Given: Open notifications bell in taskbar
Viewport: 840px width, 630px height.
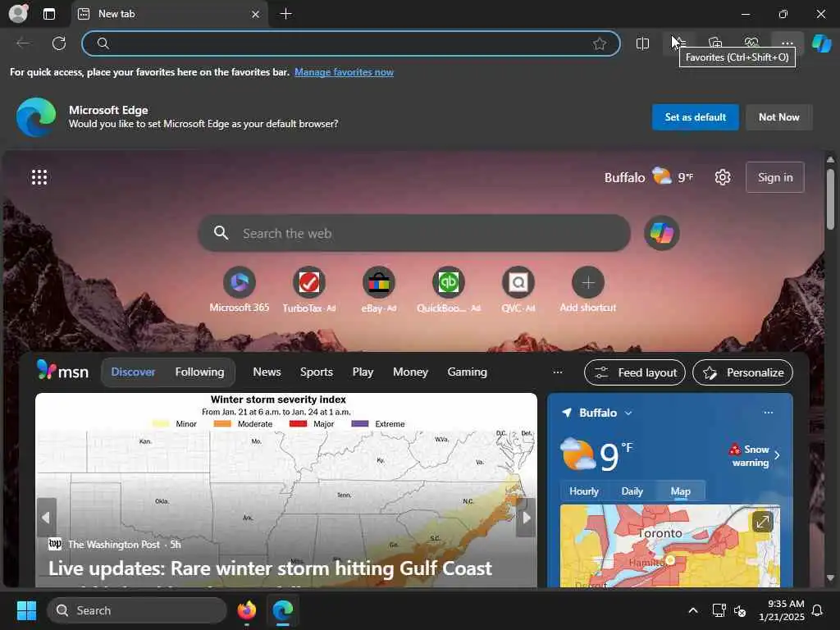Looking at the screenshot, I should coord(818,610).
